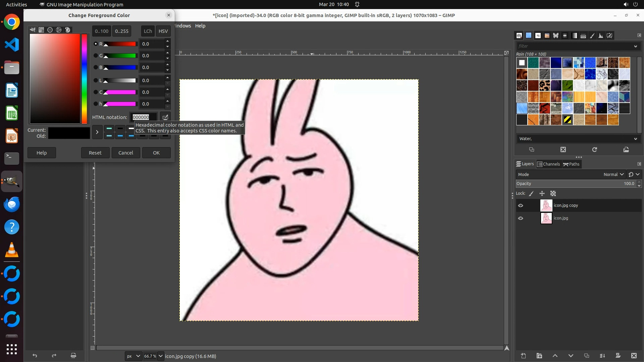Toggle visibility of icon.jpg layer
Screen dimensions: 644x362
pyautogui.click(x=521, y=218)
